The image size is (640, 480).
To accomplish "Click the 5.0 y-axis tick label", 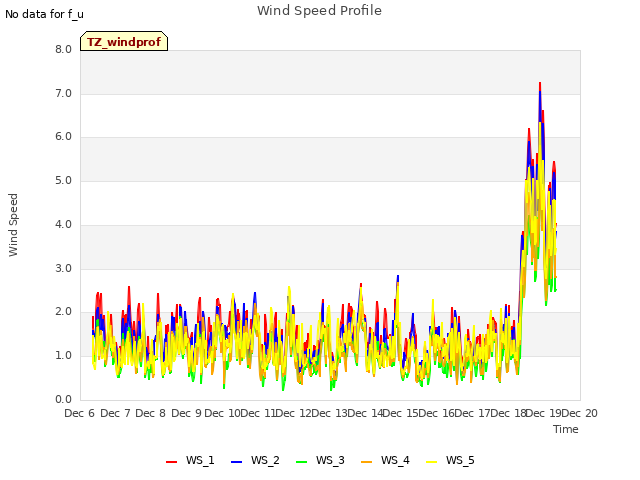I will pos(63,180).
